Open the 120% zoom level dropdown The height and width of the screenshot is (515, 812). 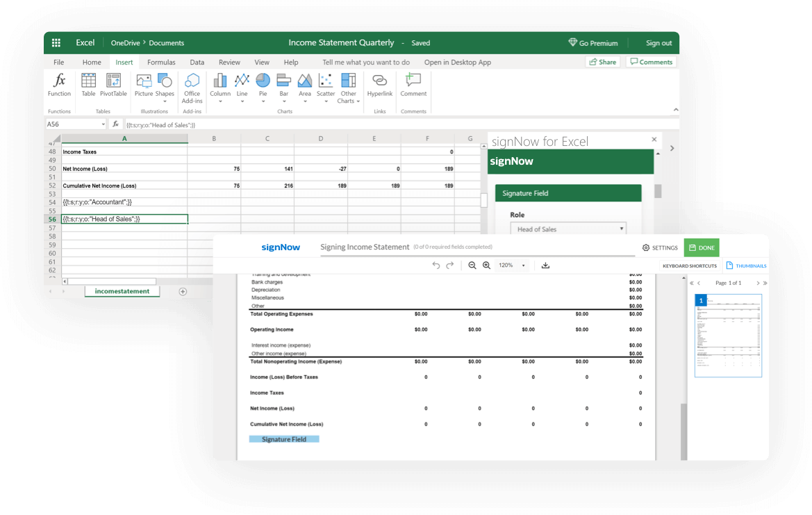tap(512, 265)
